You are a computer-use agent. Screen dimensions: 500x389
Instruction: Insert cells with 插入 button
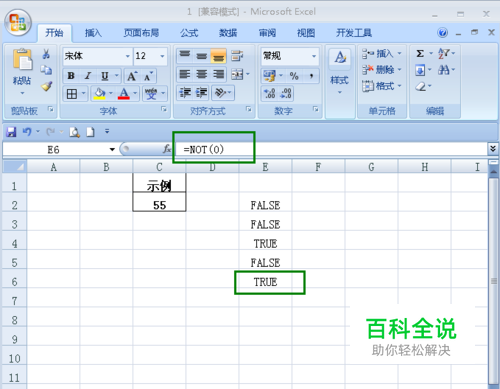pos(382,53)
